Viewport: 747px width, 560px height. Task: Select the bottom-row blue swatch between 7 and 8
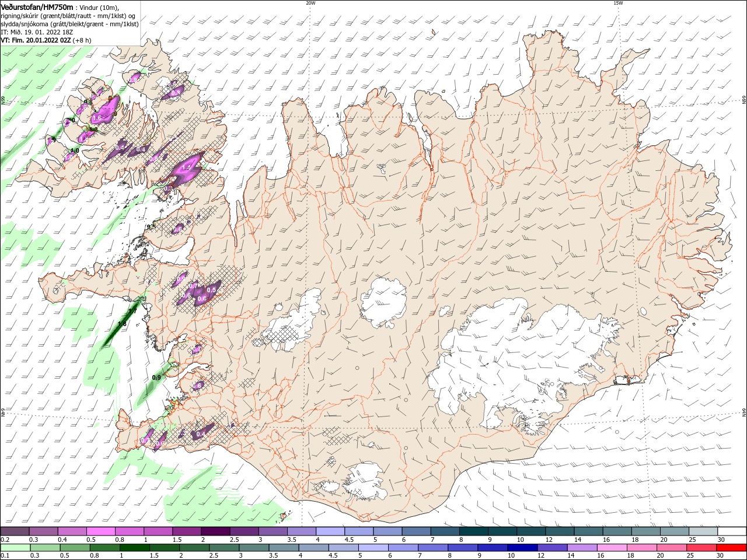[434, 548]
